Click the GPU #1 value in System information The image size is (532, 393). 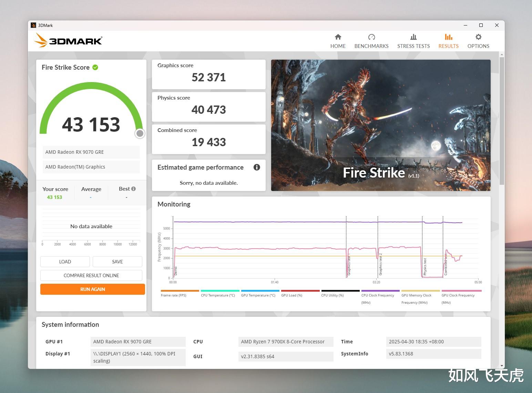[138, 342]
